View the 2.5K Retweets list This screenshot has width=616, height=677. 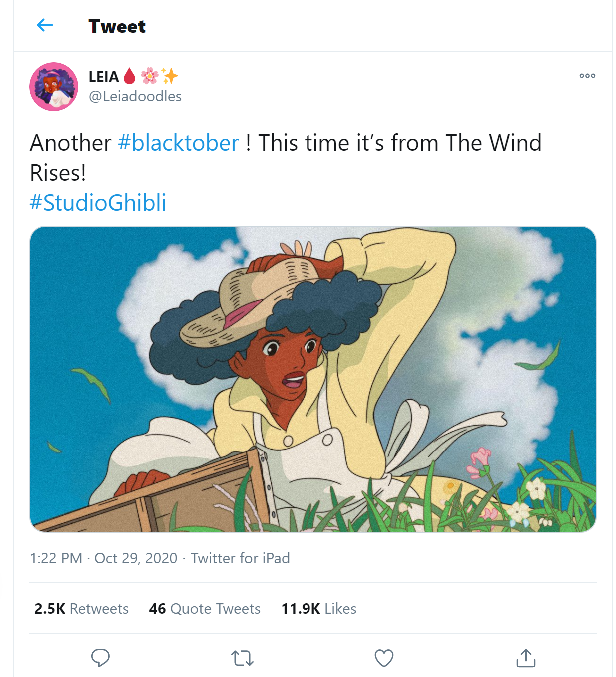[81, 609]
